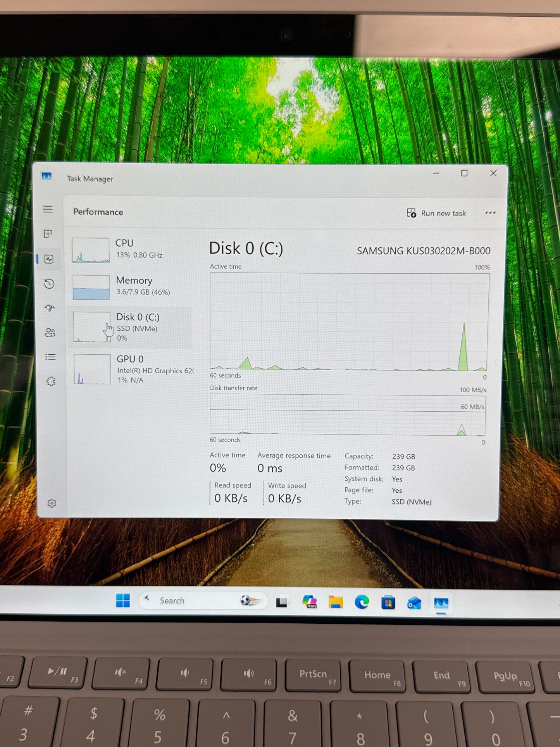Open the Windows Start menu
Image resolution: width=560 pixels, height=747 pixels.
123,600
